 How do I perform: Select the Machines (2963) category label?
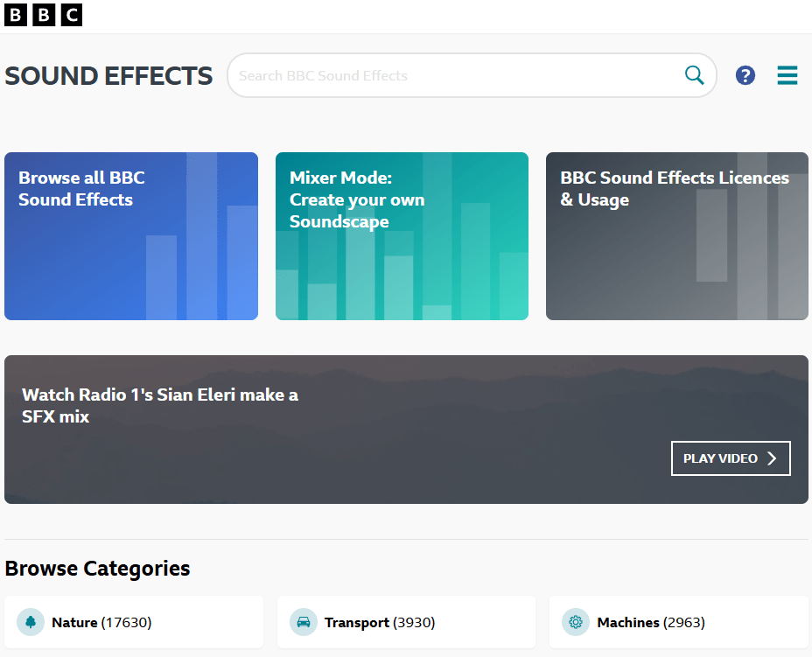coord(651,623)
